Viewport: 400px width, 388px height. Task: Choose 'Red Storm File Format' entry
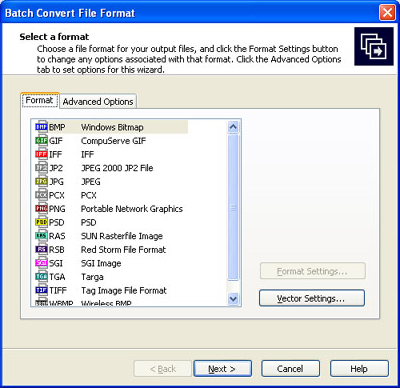(x=123, y=249)
